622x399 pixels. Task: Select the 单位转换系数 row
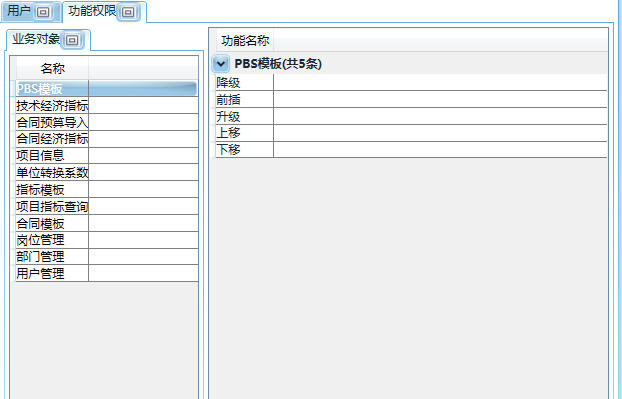pyautogui.click(x=106, y=173)
